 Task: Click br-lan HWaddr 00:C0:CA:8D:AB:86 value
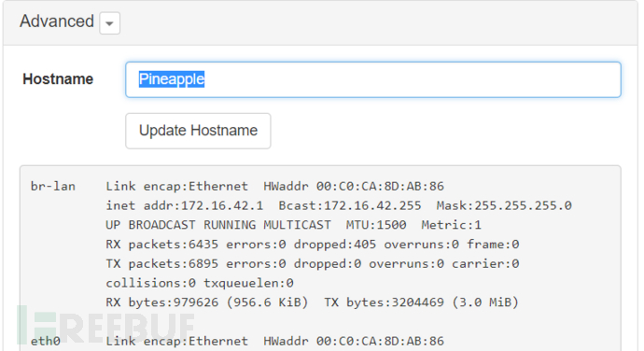pos(354,186)
